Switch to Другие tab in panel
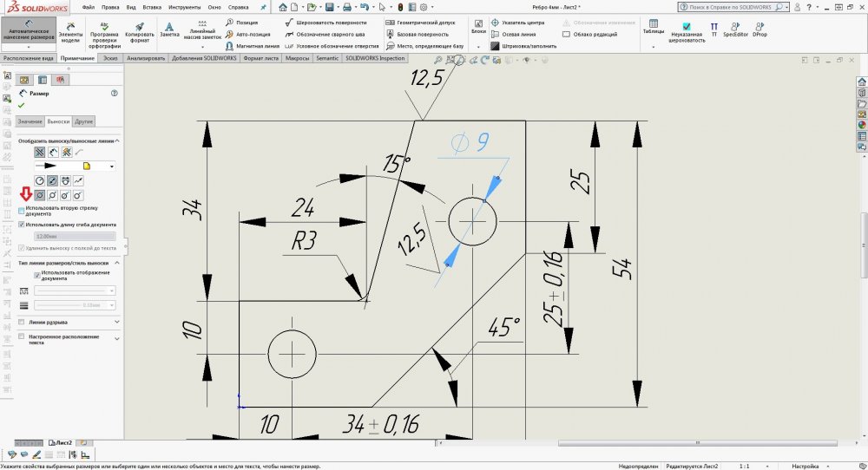The height and width of the screenshot is (470, 868). click(84, 121)
